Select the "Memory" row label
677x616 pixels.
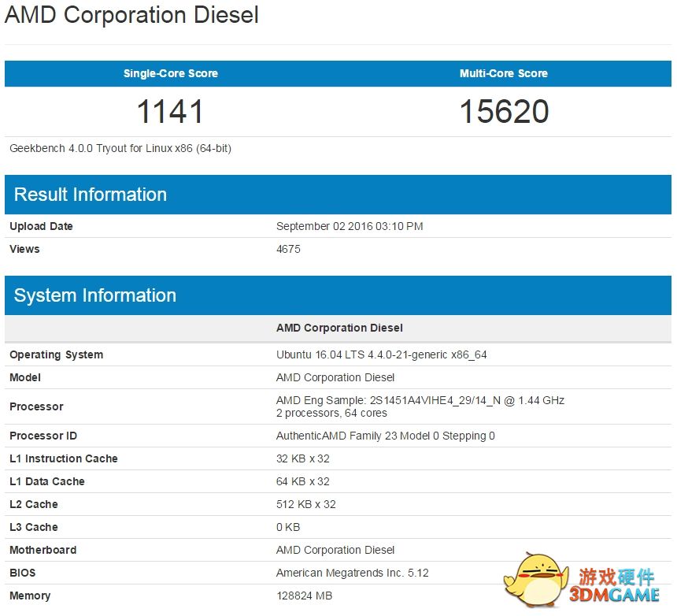pos(30,596)
